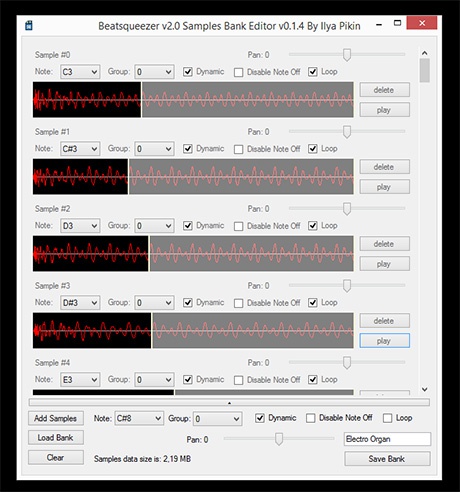The height and width of the screenshot is (492, 460).
Task: Open the Note dropdown showing C3
Action: coord(80,72)
